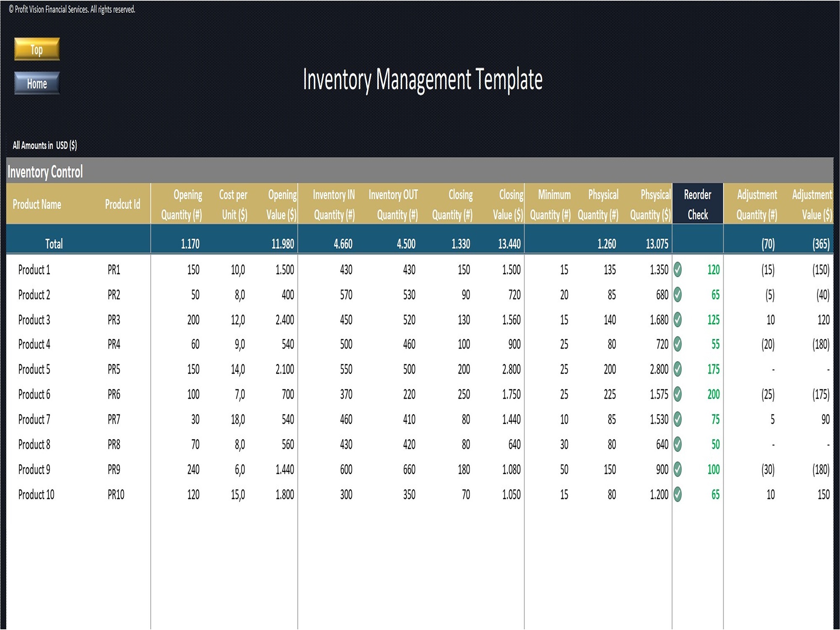The height and width of the screenshot is (630, 840).
Task: Click the Home button
Action: (36, 84)
